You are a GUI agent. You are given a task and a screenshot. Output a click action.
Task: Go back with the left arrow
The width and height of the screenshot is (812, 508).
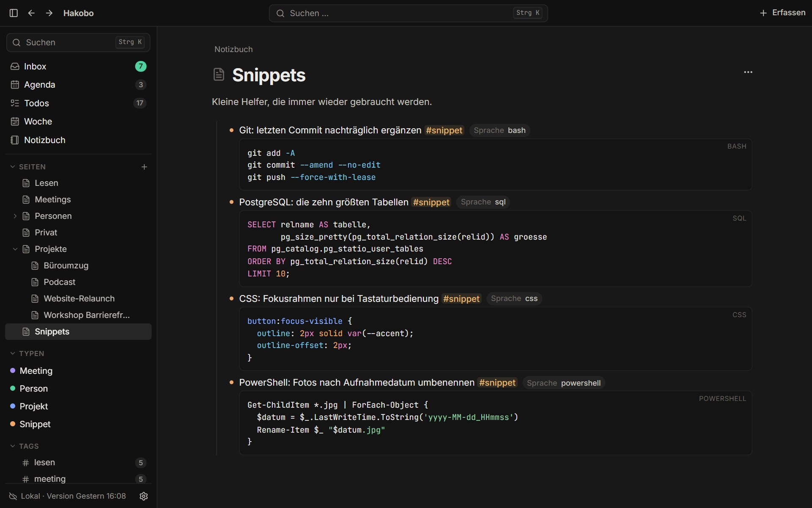point(31,13)
